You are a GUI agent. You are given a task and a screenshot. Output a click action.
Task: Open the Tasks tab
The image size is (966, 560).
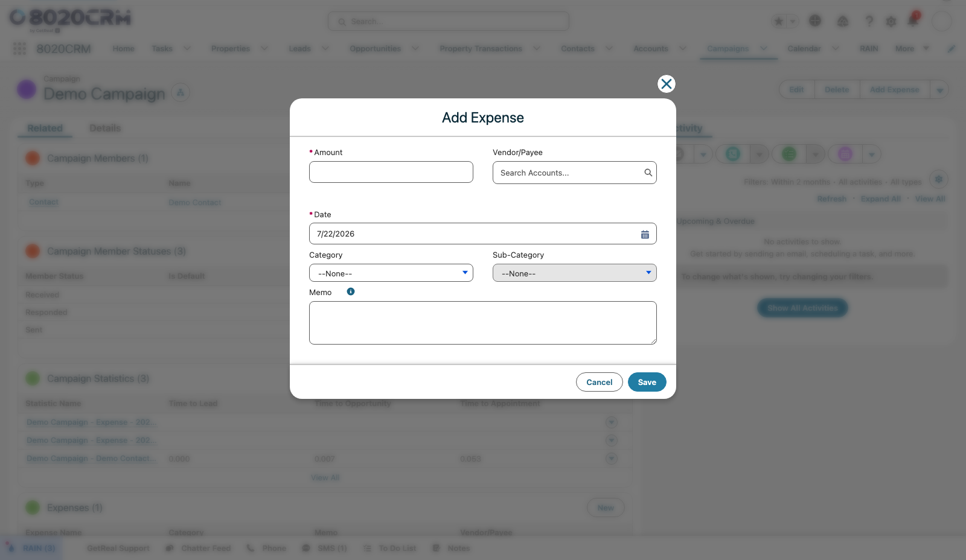[x=162, y=48]
